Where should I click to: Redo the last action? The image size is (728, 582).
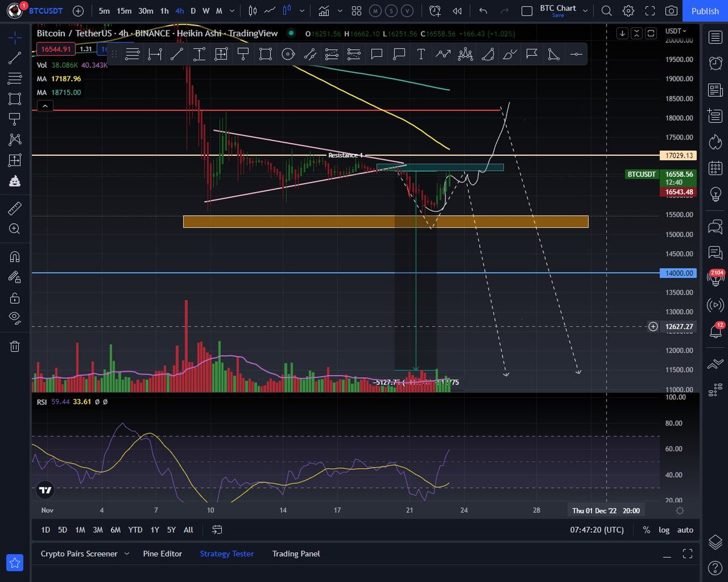505,11
